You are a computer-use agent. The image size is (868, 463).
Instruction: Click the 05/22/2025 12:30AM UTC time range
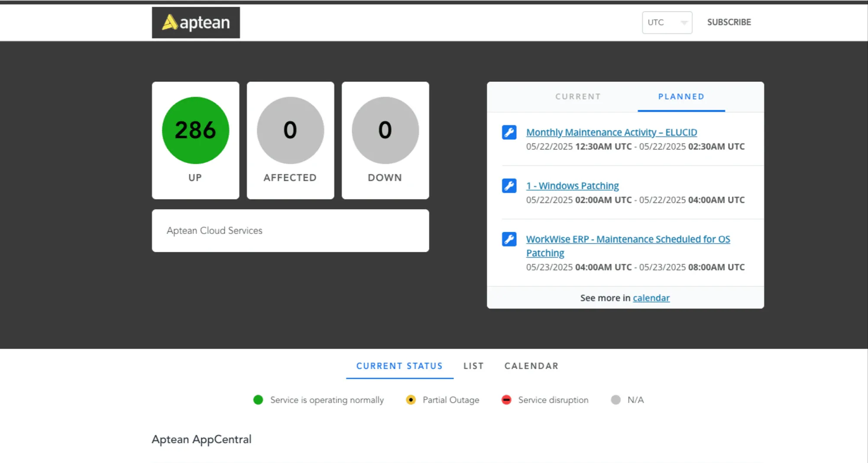click(x=635, y=146)
